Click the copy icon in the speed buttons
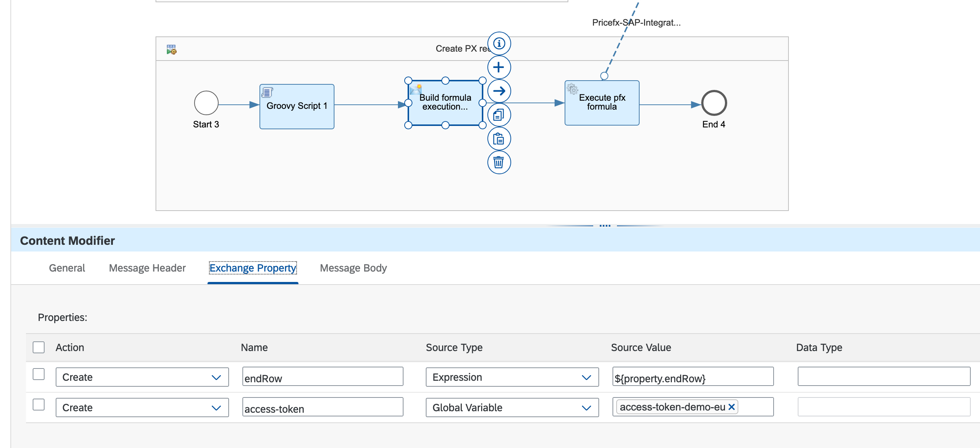Screen dimensions: 980x448 click(499, 115)
